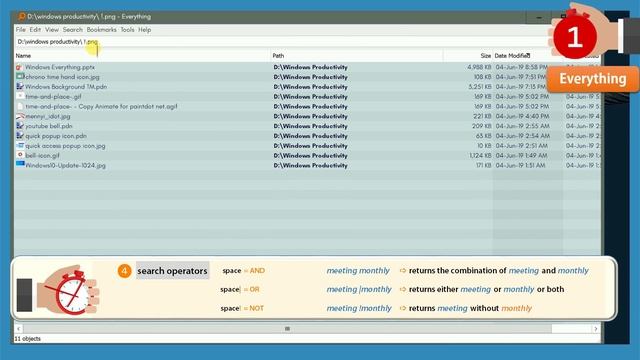Select the file 'quick popup icon.pdn'
This screenshot has width=640, height=360.
click(x=56, y=136)
